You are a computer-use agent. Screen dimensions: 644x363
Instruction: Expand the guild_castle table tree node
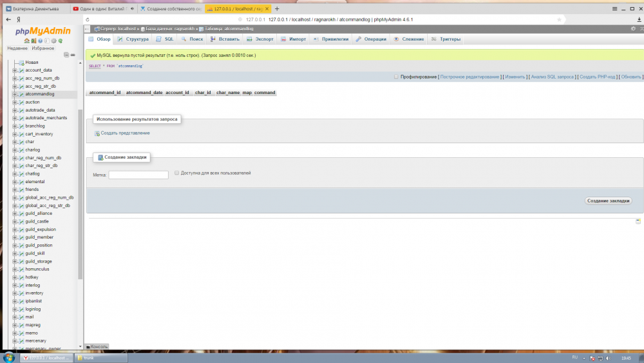[15, 221]
